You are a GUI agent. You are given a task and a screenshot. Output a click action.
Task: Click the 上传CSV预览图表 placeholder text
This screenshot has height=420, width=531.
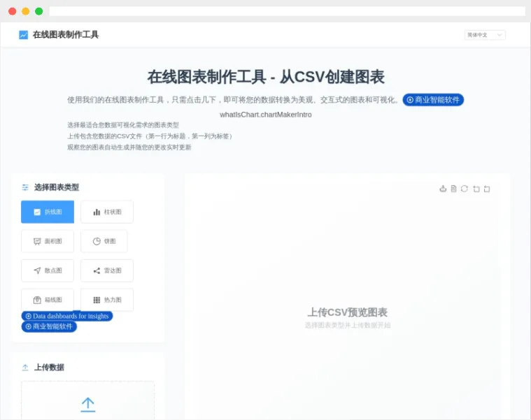(348, 312)
